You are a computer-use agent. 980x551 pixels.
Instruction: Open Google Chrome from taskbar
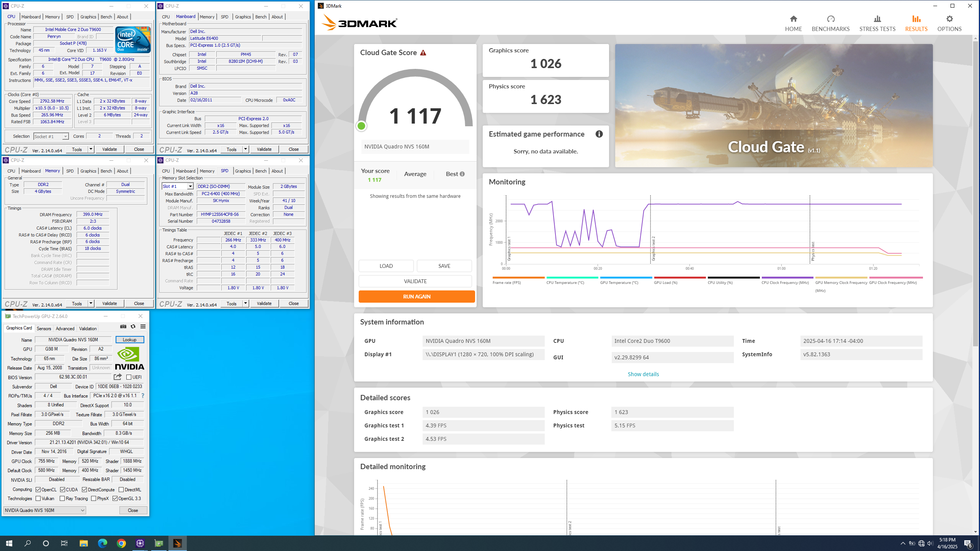click(x=121, y=543)
